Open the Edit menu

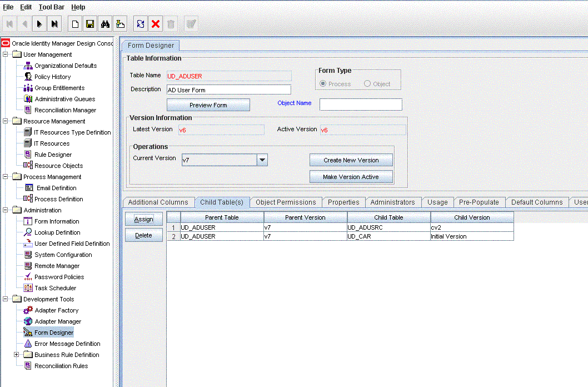click(x=26, y=7)
